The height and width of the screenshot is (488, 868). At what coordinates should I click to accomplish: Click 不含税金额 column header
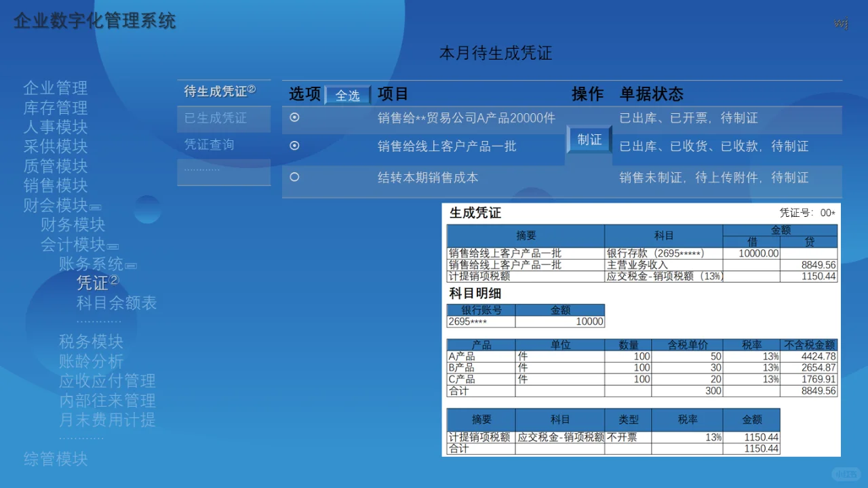pos(809,345)
